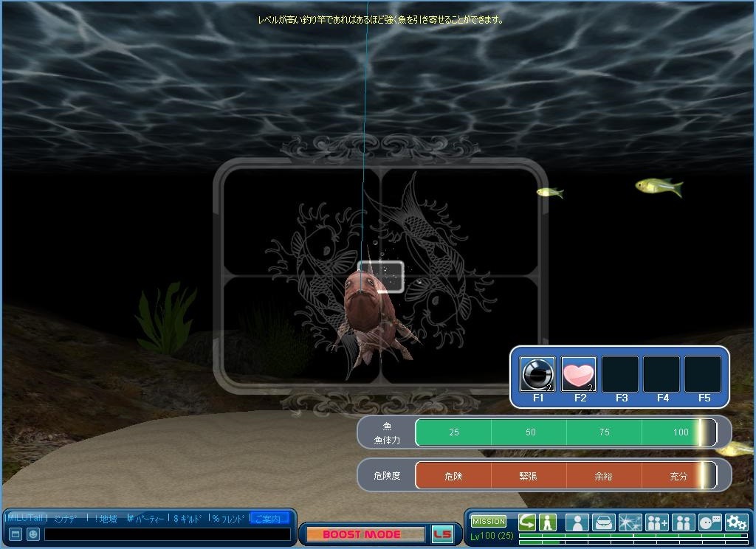Click the 魚体力 fish stamina gauge
Image resolution: width=756 pixels, height=549 pixels.
(566, 432)
